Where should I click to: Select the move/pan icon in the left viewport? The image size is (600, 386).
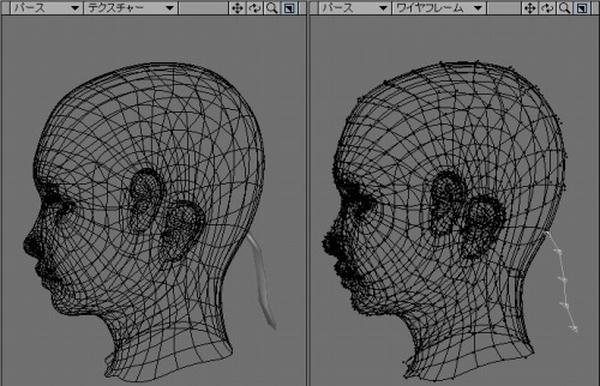[x=237, y=8]
